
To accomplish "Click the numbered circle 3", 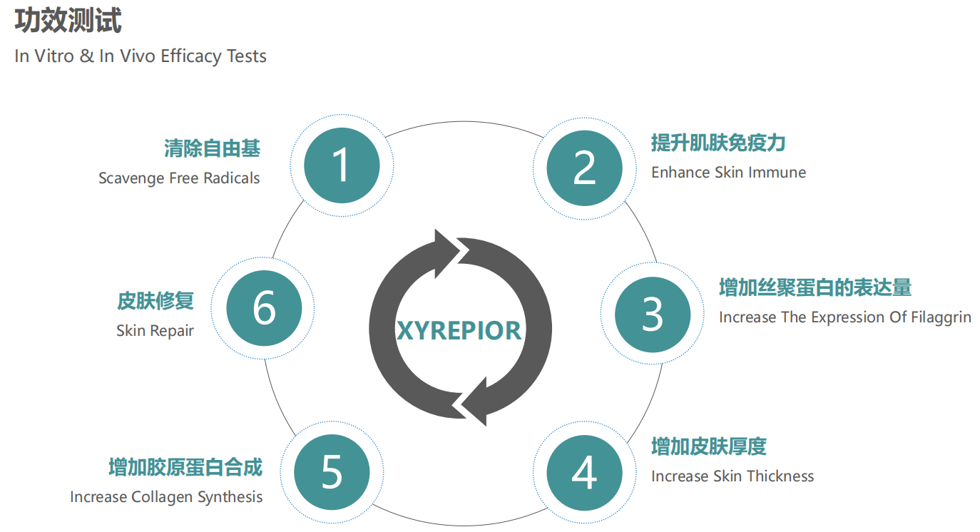I will pyautogui.click(x=652, y=314).
